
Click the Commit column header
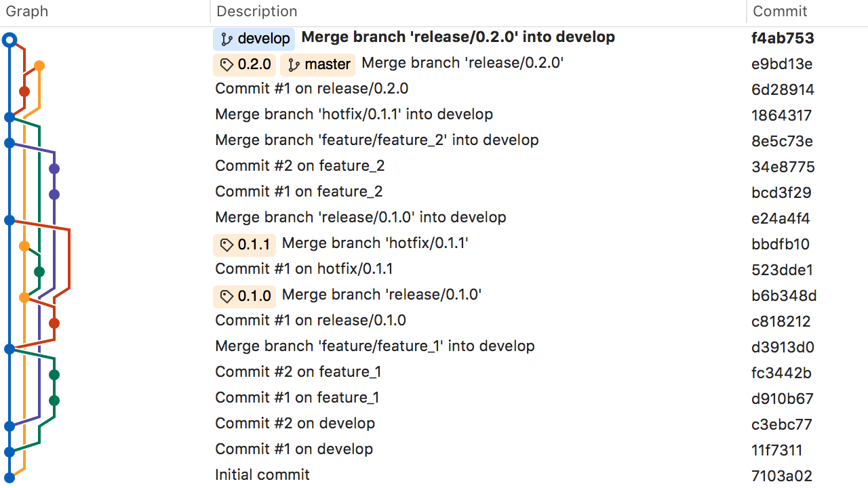[779, 12]
